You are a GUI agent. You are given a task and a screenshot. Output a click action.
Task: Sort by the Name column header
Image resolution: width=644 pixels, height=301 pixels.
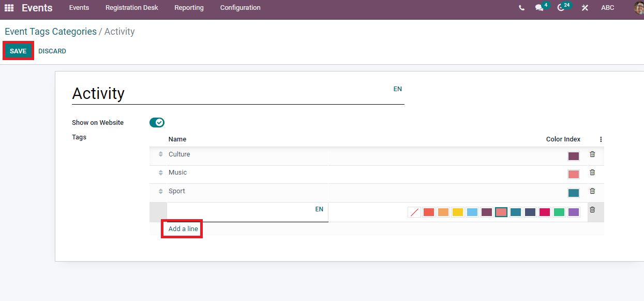click(177, 139)
